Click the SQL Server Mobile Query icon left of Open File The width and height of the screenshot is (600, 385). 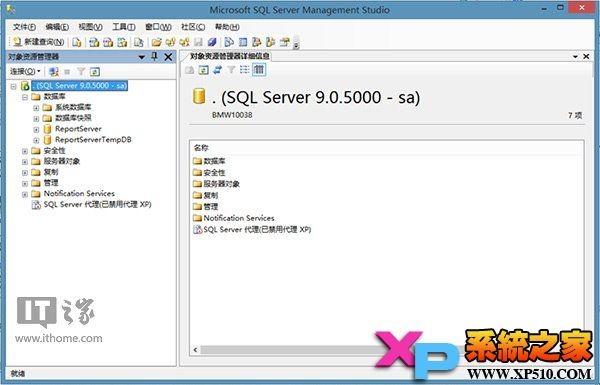click(x=138, y=42)
